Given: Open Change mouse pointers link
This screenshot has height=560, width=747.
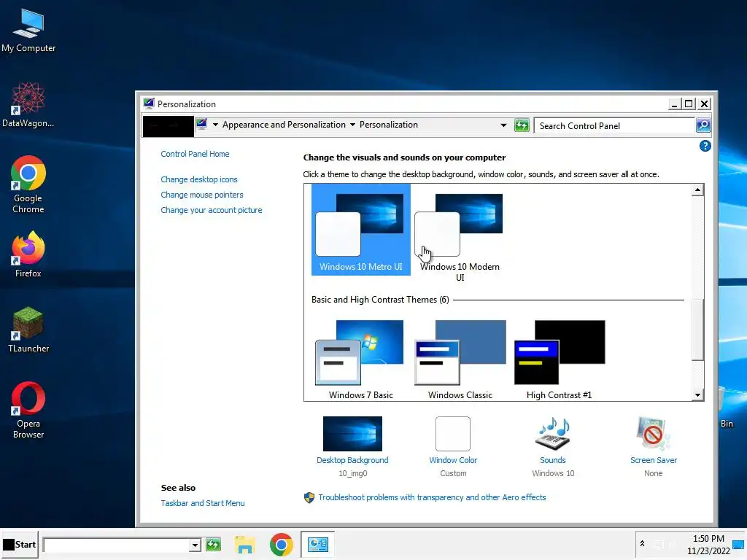Looking at the screenshot, I should (201, 195).
